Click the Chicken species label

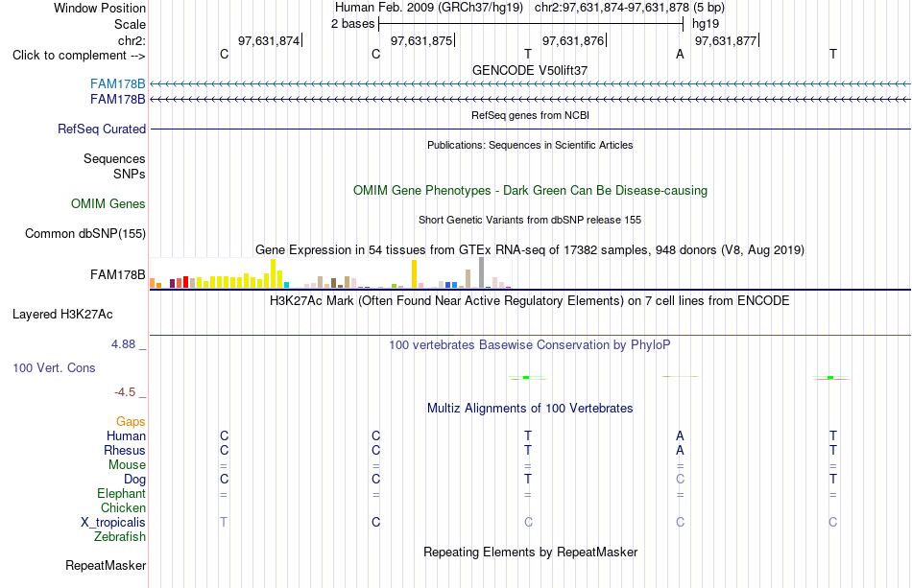pyautogui.click(x=123, y=507)
